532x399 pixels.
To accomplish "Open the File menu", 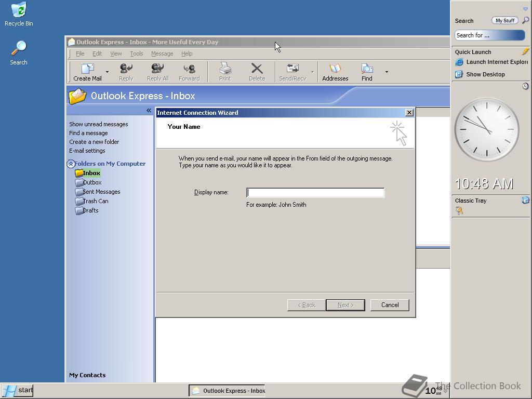I will click(80, 54).
